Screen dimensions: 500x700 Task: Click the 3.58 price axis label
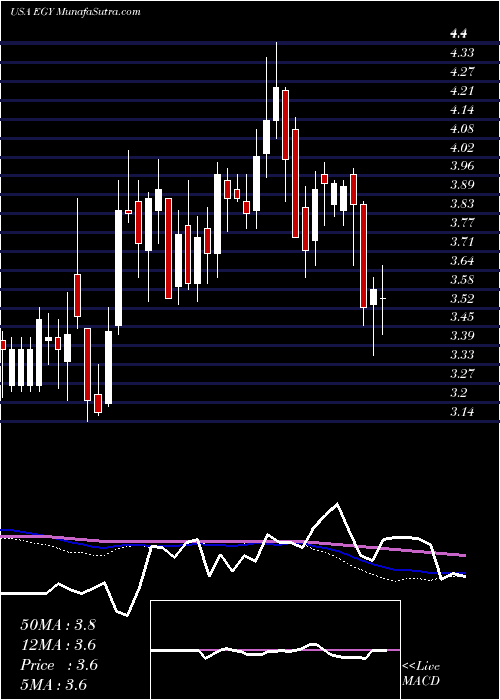coord(462,279)
